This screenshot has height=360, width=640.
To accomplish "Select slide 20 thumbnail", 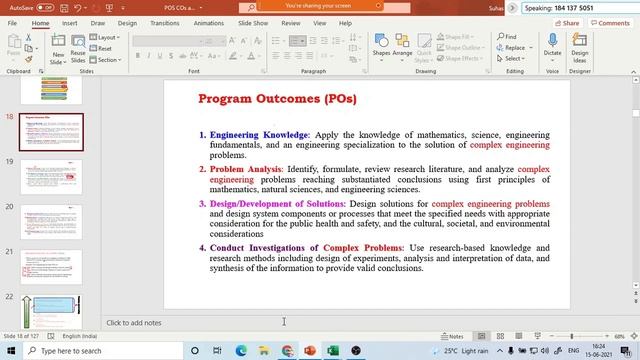I will click(51, 222).
